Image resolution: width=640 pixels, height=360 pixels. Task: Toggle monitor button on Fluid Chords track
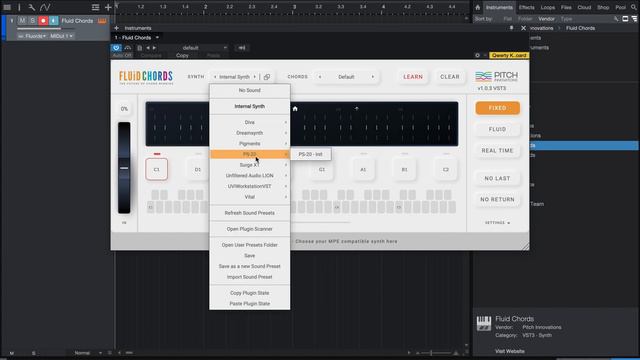[x=54, y=20]
